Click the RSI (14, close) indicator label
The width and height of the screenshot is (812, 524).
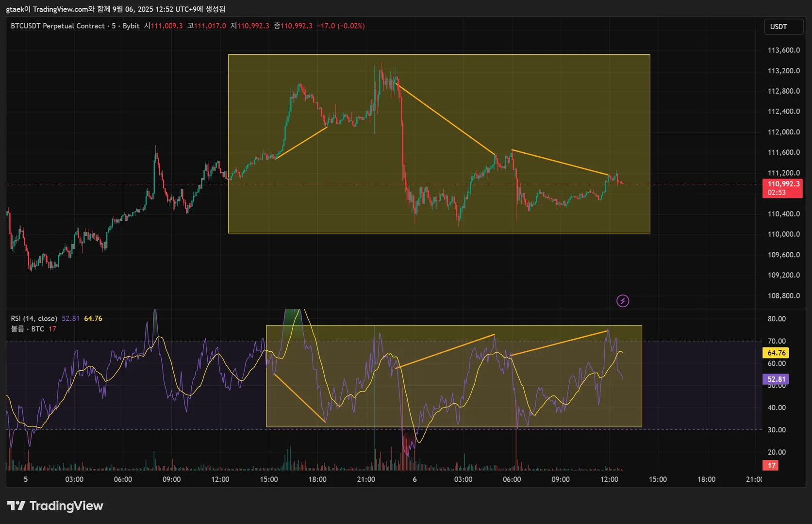click(x=34, y=318)
